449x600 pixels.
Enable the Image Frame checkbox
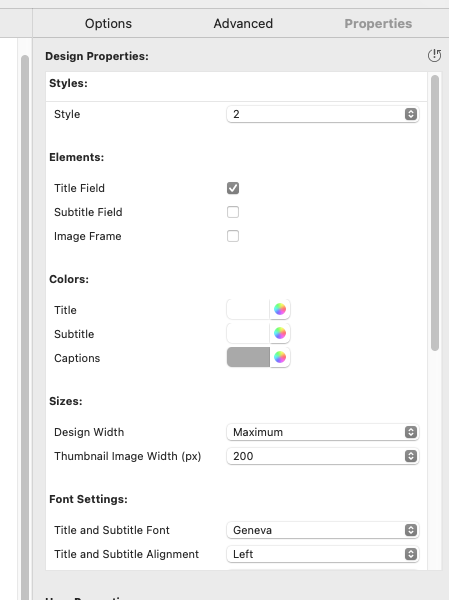[233, 236]
